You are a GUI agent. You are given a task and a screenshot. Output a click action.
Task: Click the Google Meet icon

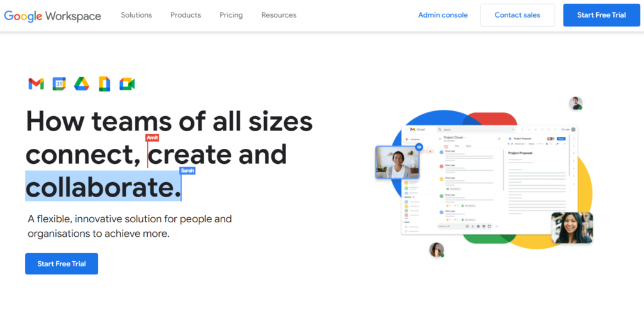coord(127,84)
